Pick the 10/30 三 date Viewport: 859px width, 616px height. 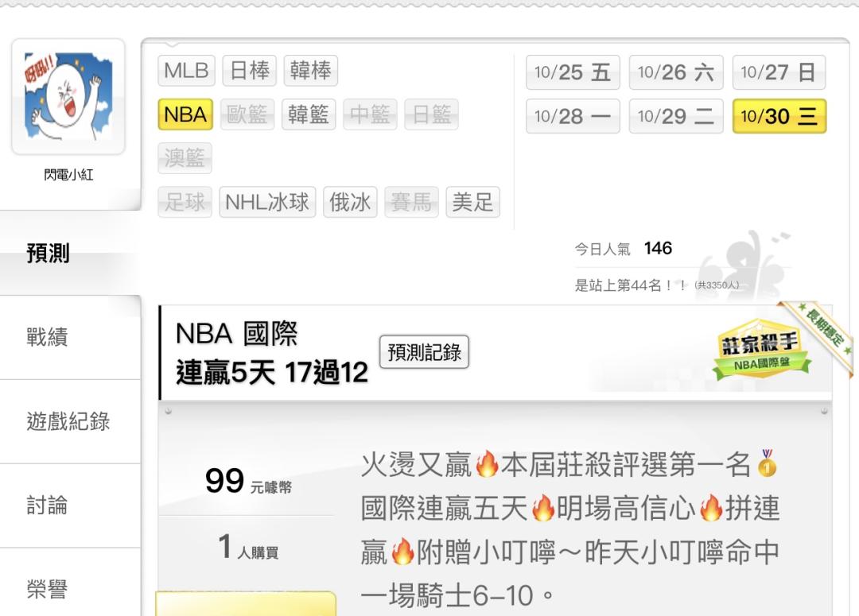(779, 116)
